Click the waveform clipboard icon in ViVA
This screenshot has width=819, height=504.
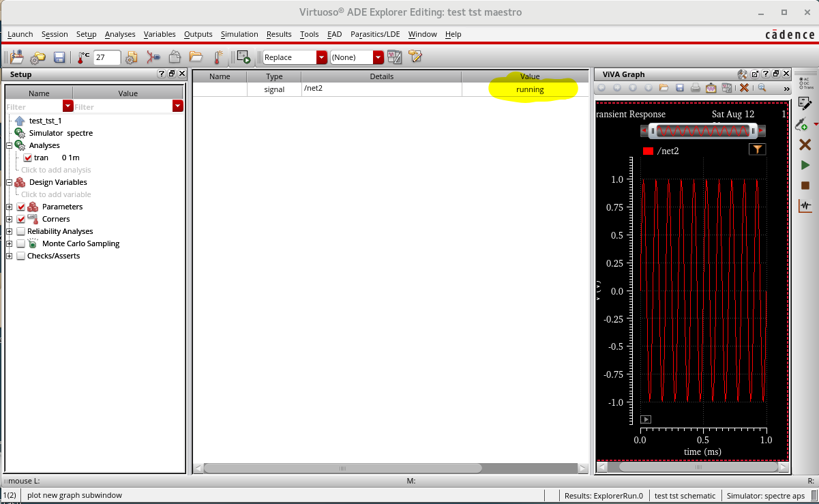click(711, 87)
